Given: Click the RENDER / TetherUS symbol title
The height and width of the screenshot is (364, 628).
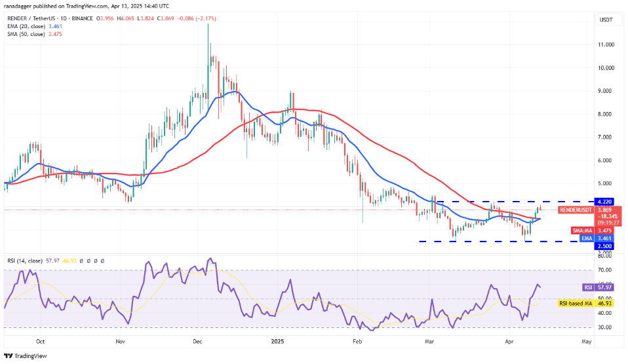Looking at the screenshot, I should tap(50, 18).
